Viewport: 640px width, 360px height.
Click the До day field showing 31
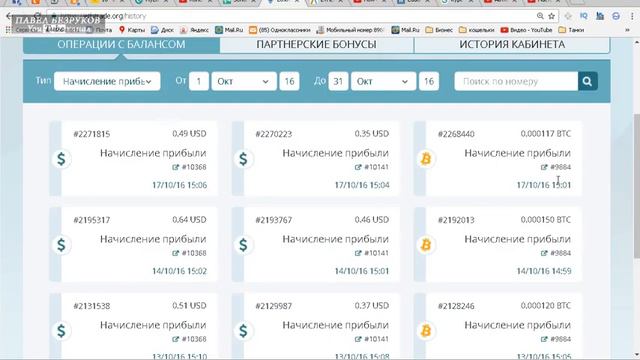coord(338,81)
